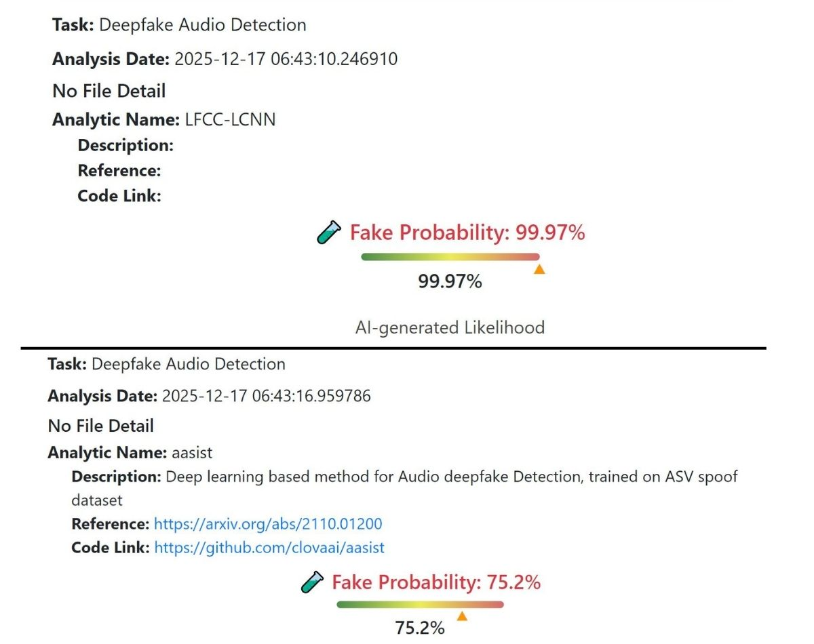Click the test tube icon beside 99.97% fake probability
The height and width of the screenshot is (644, 814).
click(x=329, y=234)
